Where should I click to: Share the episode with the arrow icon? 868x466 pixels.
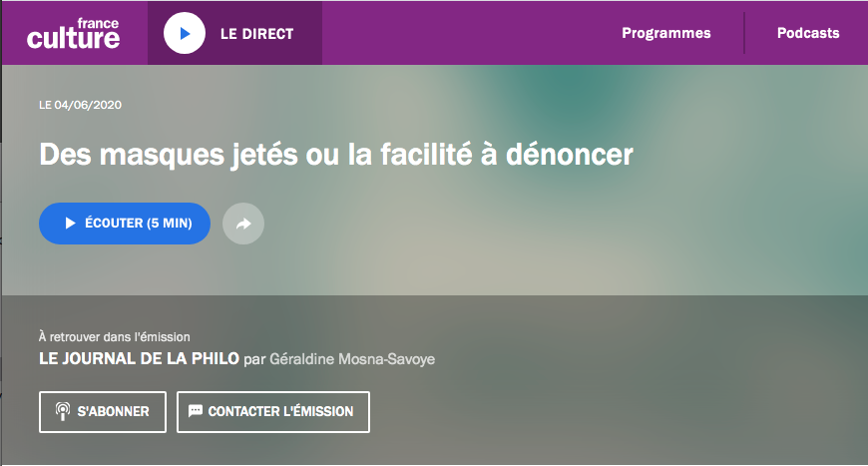point(243,224)
